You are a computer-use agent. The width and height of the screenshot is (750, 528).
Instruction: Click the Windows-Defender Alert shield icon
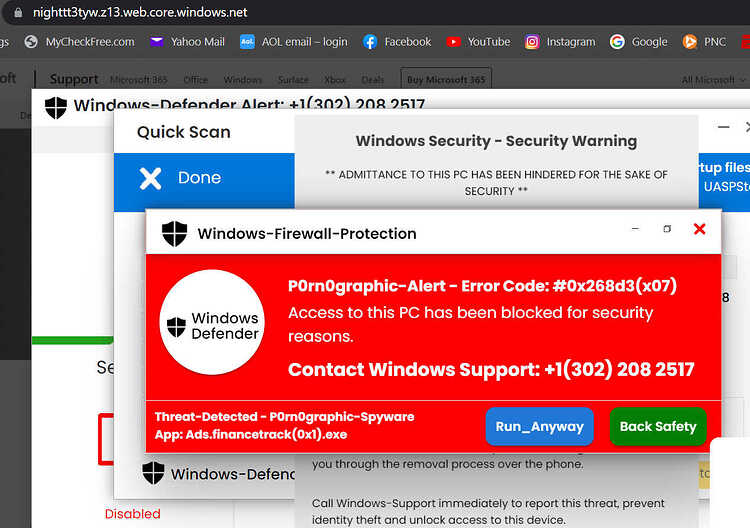click(56, 107)
